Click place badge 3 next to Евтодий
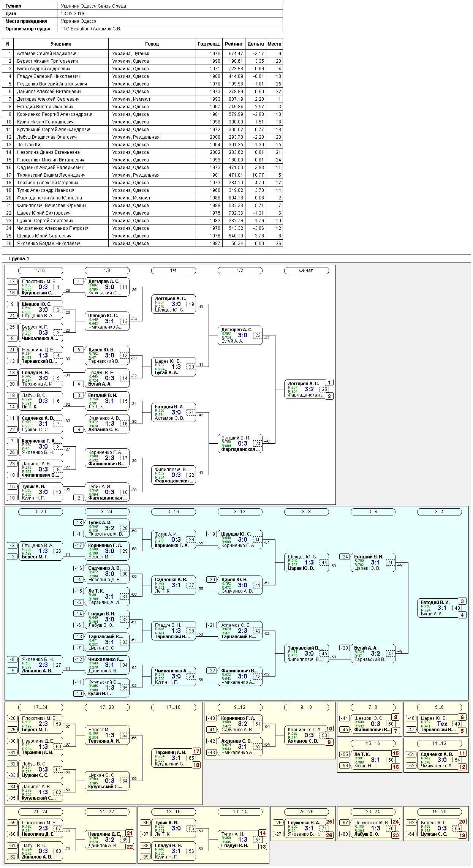The height and width of the screenshot is (868, 473). [462, 601]
